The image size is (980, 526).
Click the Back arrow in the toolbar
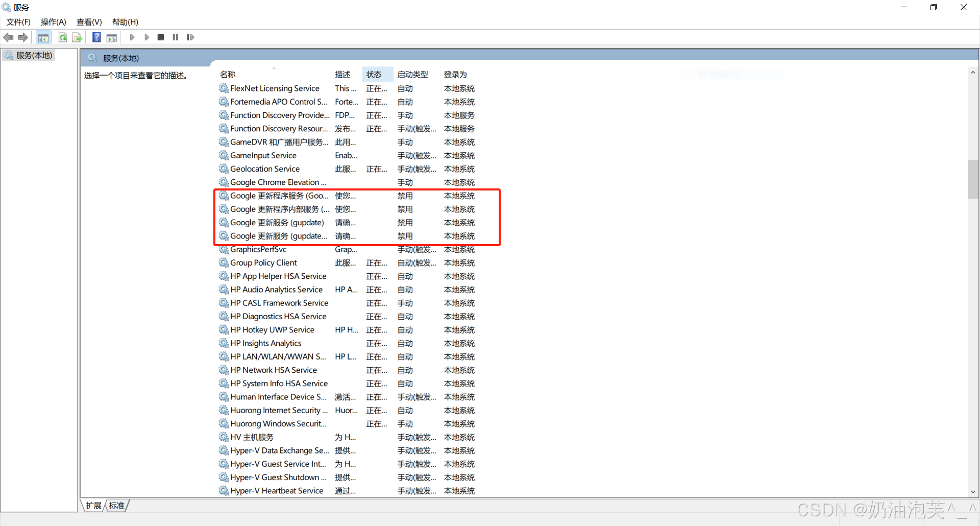point(8,37)
